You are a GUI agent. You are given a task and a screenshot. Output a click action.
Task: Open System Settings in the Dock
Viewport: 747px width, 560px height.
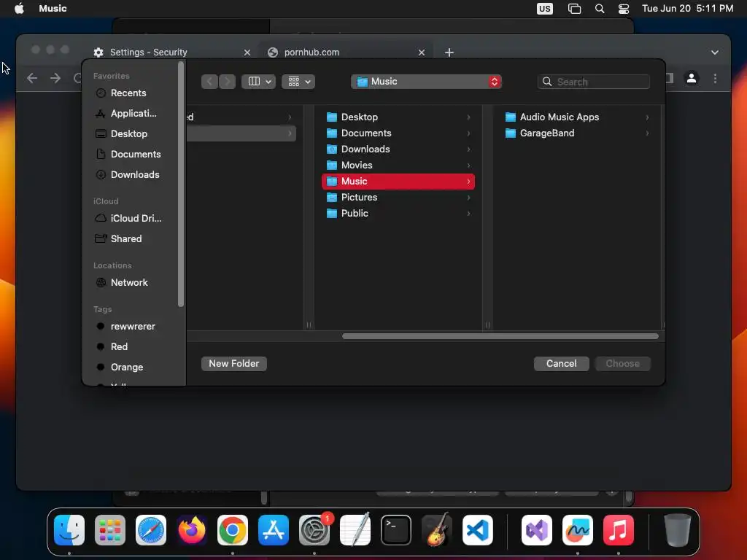314,530
